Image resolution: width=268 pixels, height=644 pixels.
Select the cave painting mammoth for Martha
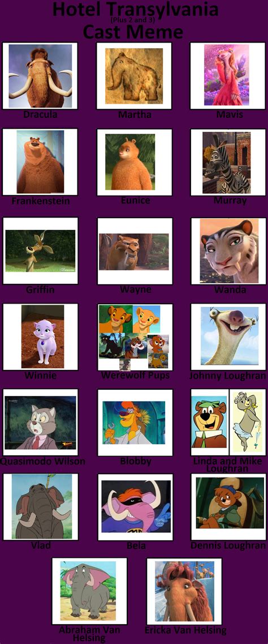pos(134,76)
